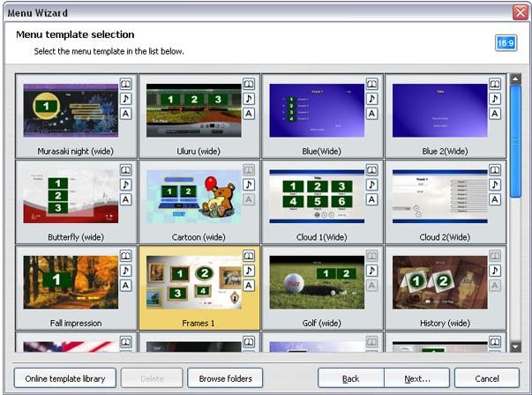
Task: Click the music note icon on Blue 2(Wide)
Action: 494,99
